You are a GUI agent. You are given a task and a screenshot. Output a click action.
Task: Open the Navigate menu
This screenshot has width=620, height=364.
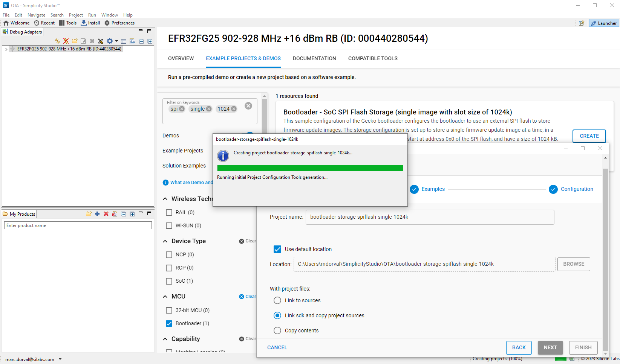pos(36,15)
